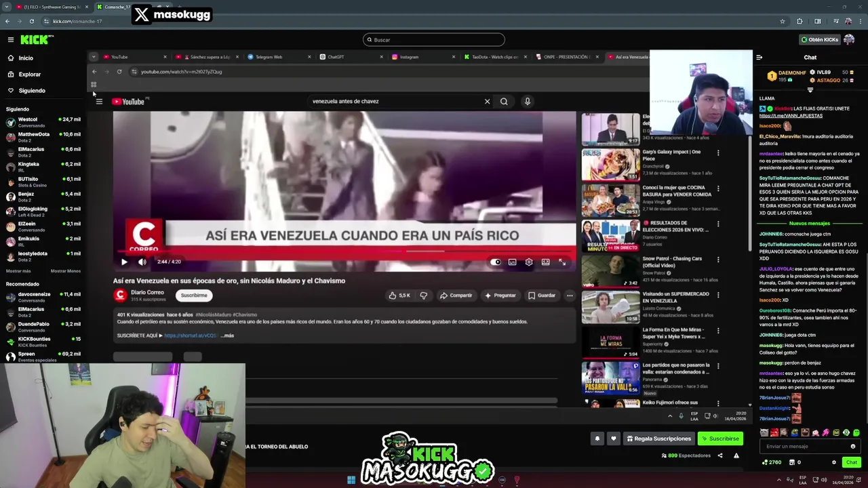Image resolution: width=868 pixels, height=488 pixels.
Task: Click the Preguntar button under video
Action: click(x=500, y=296)
